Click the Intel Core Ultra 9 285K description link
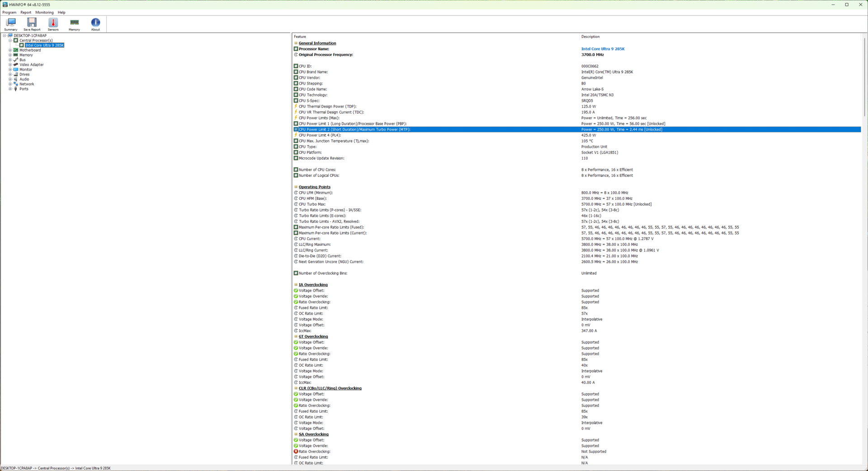Screen dimensions: 868x471 [603, 49]
